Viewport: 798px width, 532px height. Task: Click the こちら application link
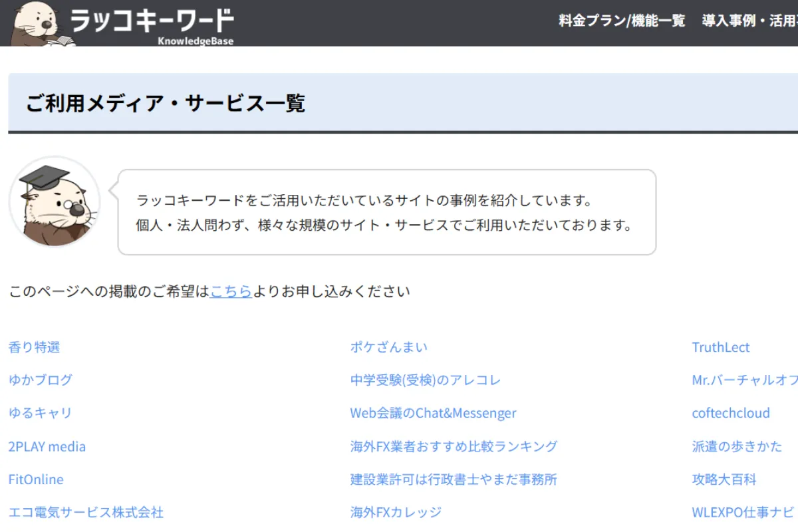pos(231,291)
